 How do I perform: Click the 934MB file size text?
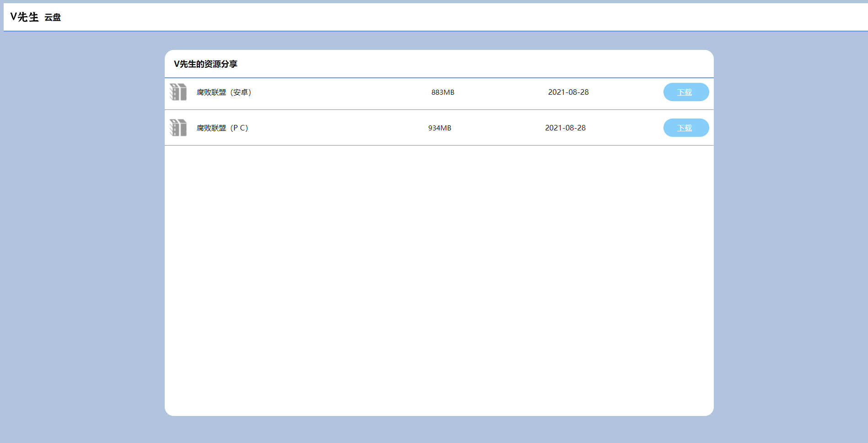pos(439,128)
